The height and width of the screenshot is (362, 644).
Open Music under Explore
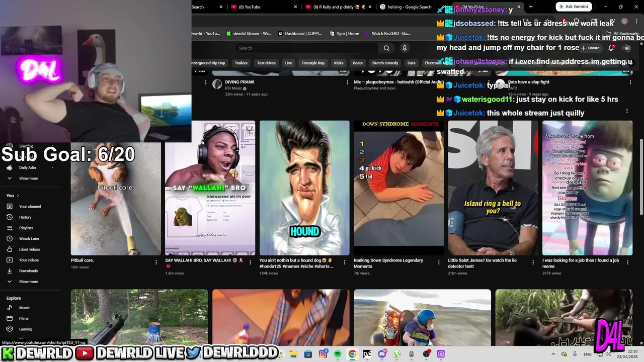tap(24, 308)
